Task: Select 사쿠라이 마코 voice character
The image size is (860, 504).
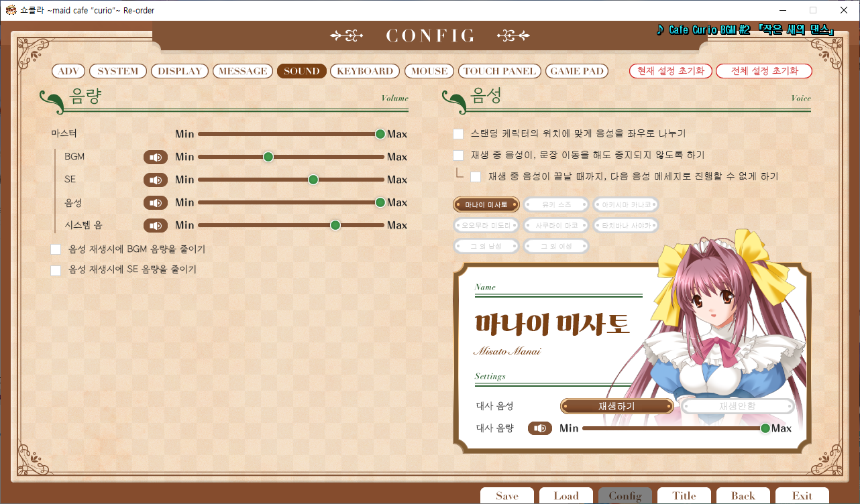Action: point(556,225)
